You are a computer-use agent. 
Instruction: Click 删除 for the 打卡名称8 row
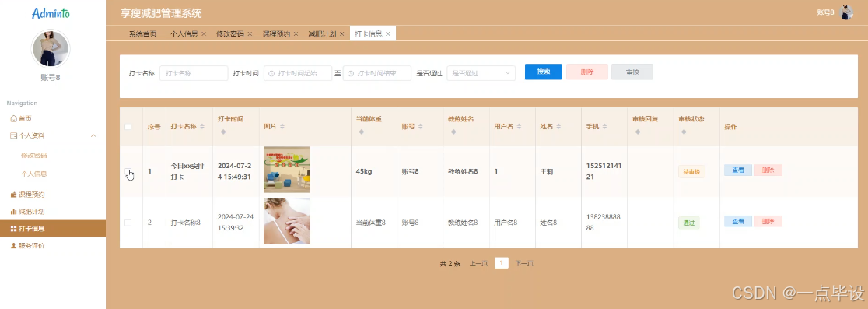point(768,221)
